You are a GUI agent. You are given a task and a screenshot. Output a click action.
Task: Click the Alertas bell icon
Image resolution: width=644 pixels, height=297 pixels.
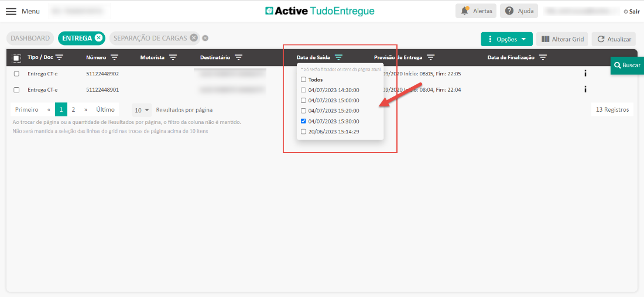click(465, 11)
